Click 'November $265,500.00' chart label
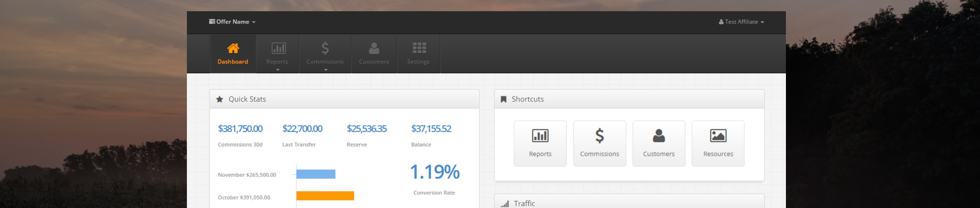The width and height of the screenshot is (980, 208). (x=247, y=175)
